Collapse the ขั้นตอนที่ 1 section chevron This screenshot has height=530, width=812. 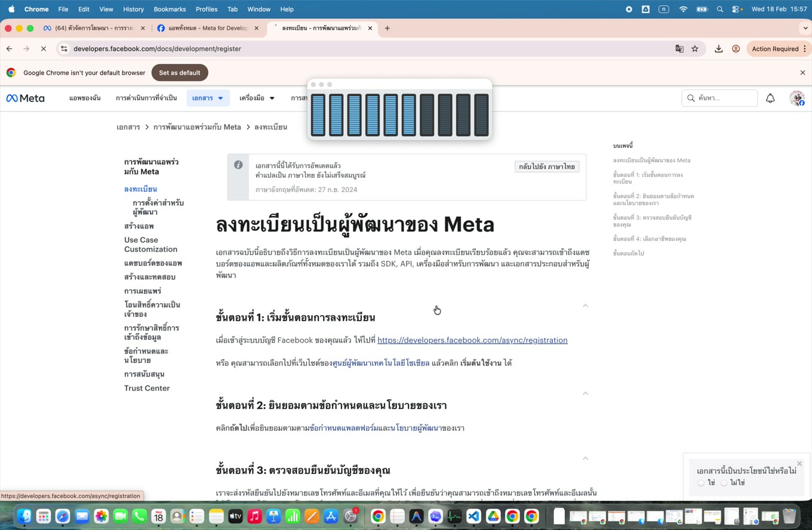tap(585, 306)
